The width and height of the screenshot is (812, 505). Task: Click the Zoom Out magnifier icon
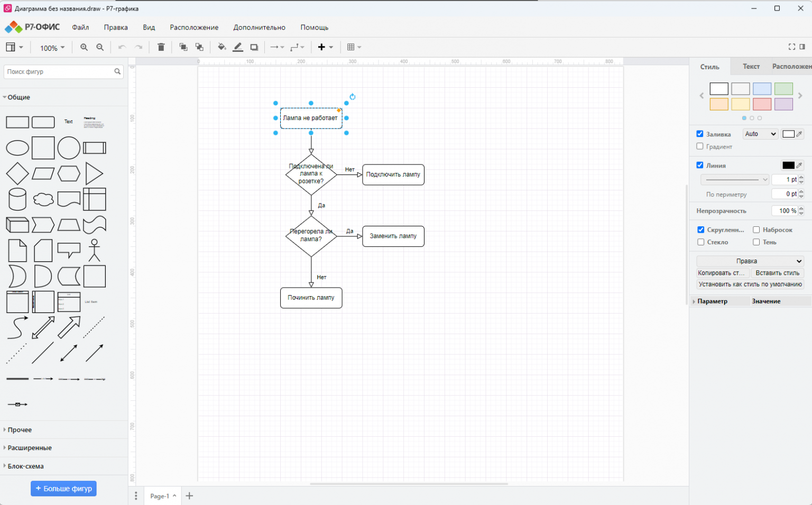[x=100, y=47]
